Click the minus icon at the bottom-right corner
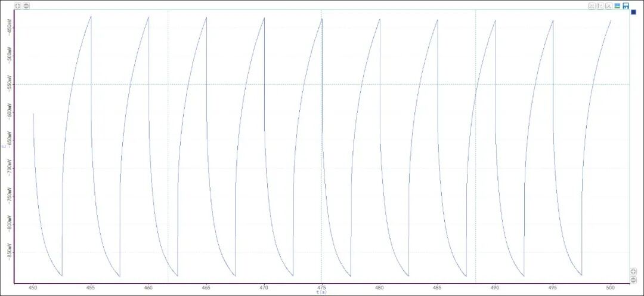Screen dimensions: 644x296 [633, 280]
